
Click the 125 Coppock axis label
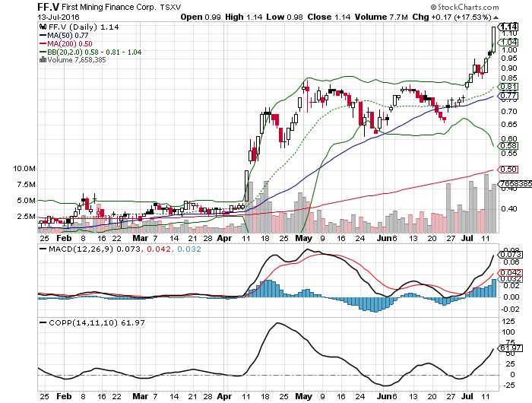(508, 322)
